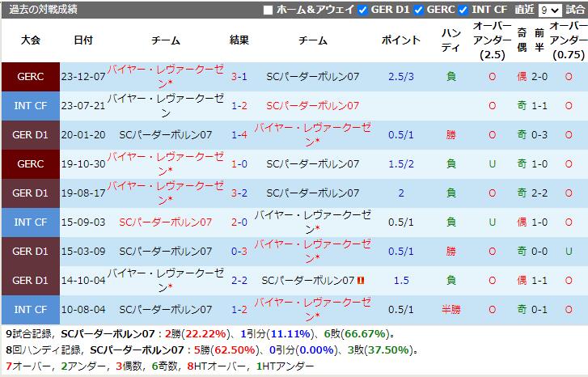Click SCパーダーボルン07 home team in the 20-01-20 row

coord(166,134)
